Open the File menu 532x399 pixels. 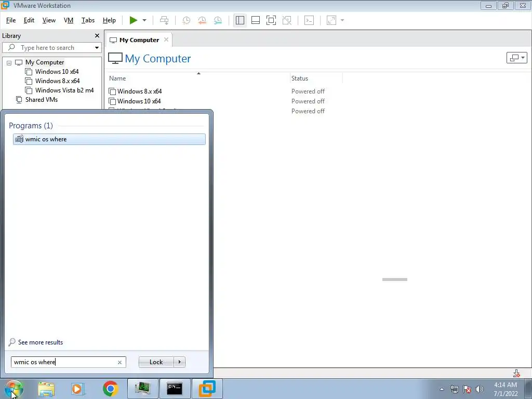tap(11, 20)
